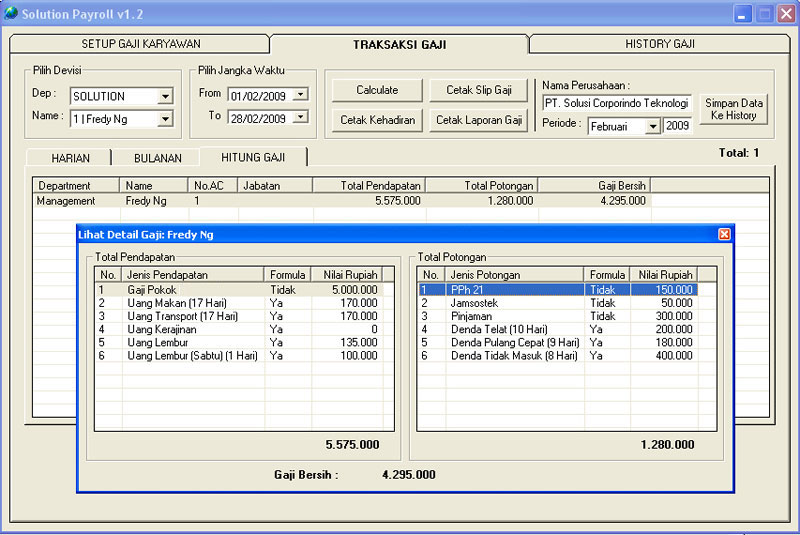Select the Harian sub-tab
The image size is (800, 535).
pos(70,158)
